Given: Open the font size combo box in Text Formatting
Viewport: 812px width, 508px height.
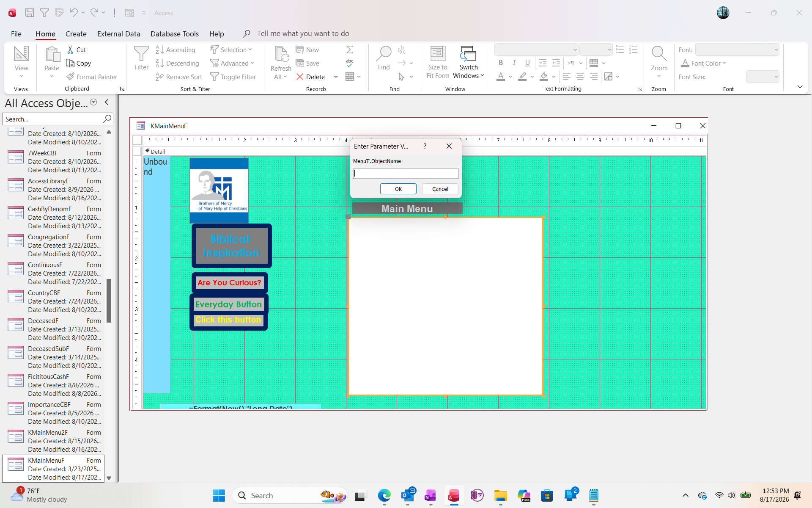Looking at the screenshot, I should tap(596, 50).
